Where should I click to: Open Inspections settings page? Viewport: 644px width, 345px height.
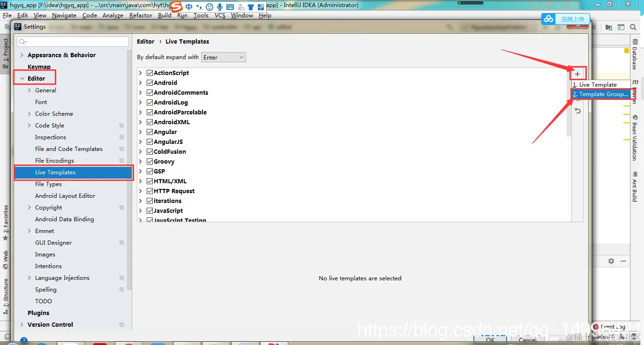(51, 137)
